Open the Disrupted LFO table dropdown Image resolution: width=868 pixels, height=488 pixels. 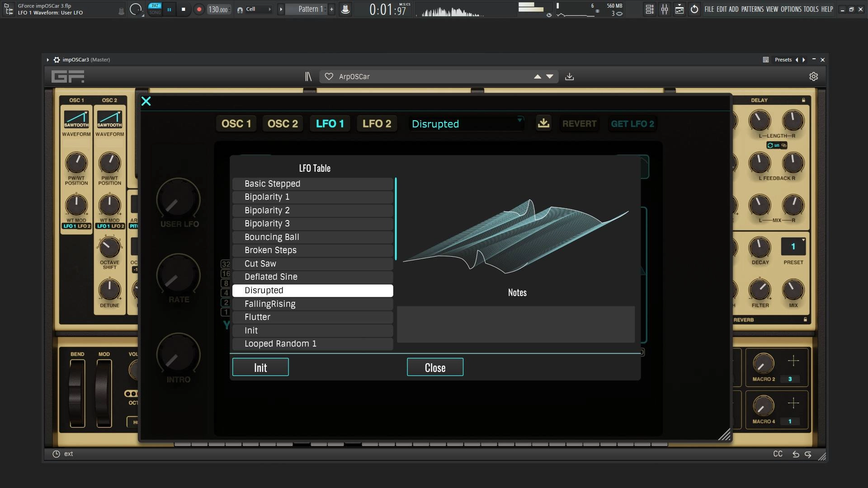point(467,124)
